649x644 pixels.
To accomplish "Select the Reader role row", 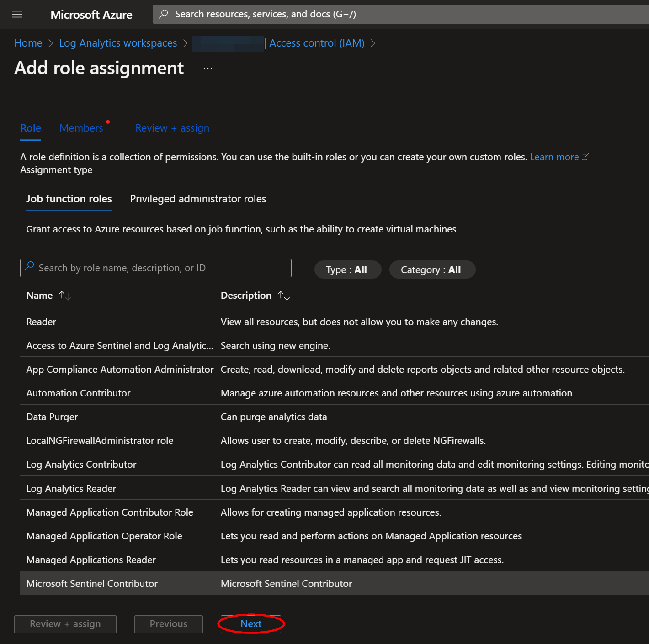I will [x=335, y=322].
